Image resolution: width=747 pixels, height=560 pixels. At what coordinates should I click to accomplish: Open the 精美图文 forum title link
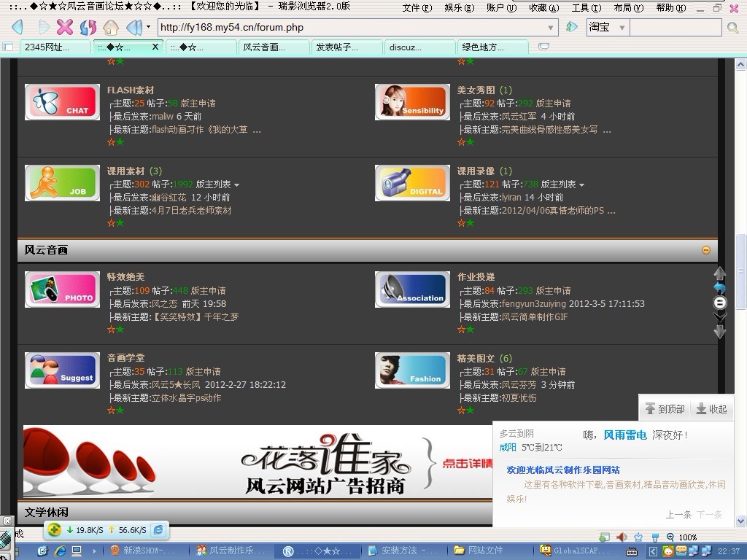[x=476, y=358]
